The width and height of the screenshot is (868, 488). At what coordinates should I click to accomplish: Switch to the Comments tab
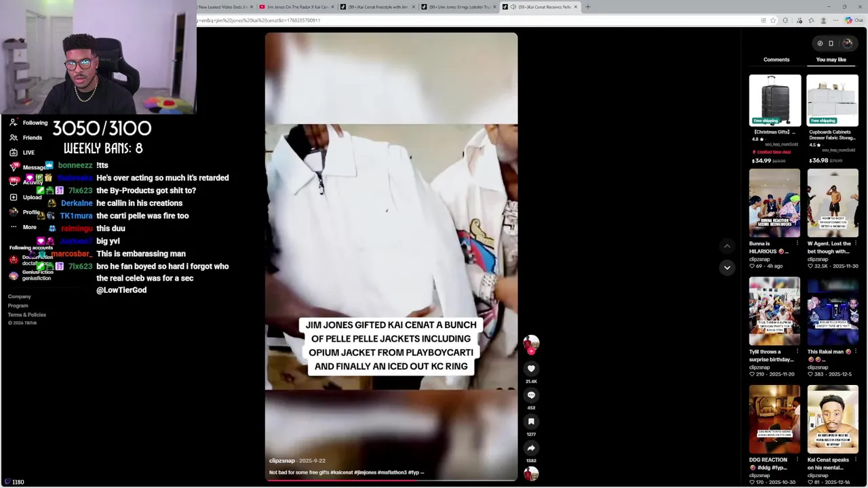tap(776, 60)
